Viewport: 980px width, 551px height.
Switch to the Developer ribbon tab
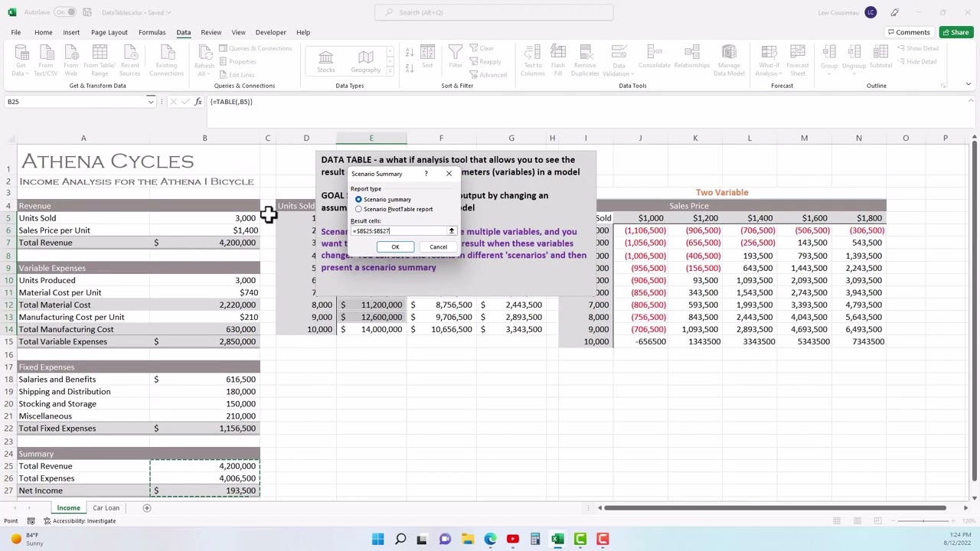(270, 32)
